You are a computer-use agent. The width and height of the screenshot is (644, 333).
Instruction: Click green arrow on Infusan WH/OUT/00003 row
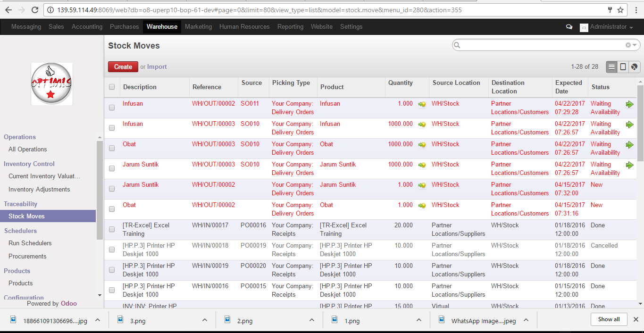(x=629, y=125)
